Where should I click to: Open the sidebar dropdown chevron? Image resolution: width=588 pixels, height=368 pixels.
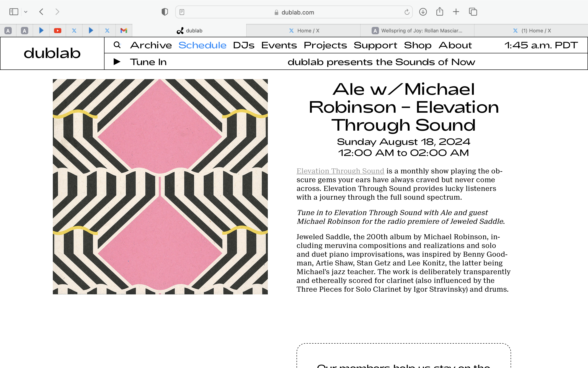(x=26, y=12)
